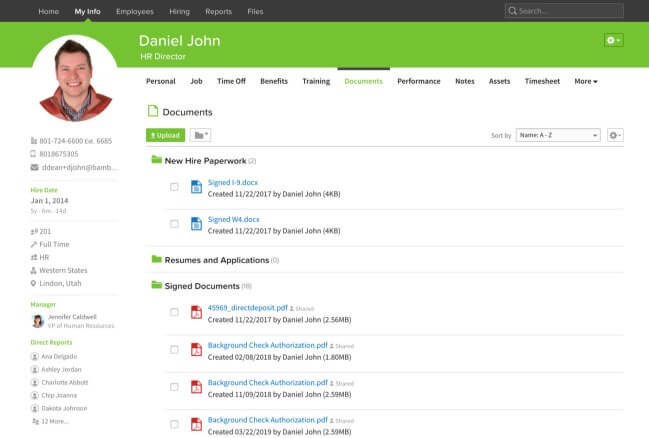Screen dimensions: 649x438
Task: Expand the More tab dropdown
Action: 585,81
